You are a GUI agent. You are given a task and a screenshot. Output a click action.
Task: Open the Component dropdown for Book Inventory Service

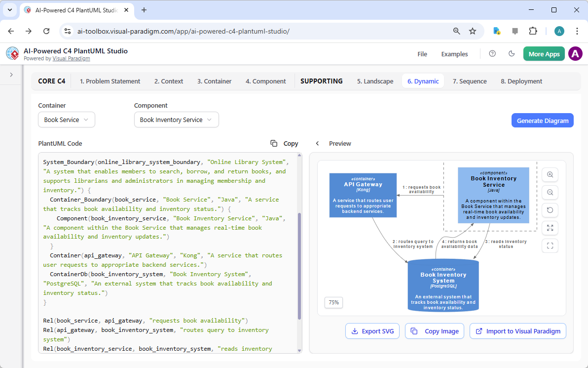coord(176,120)
